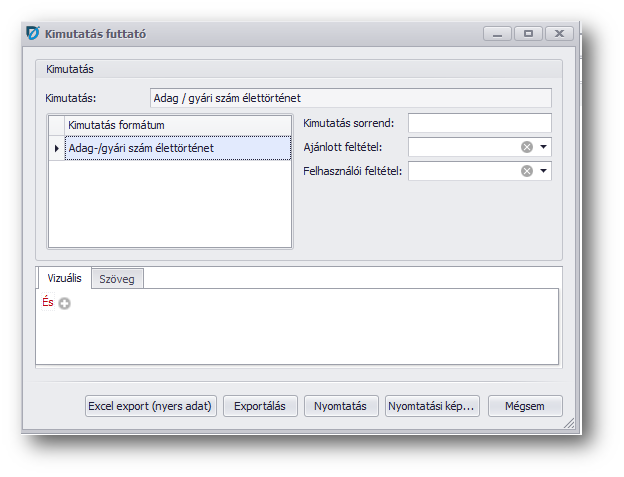Click the plus icon next to És
The image size is (624, 477).
pyautogui.click(x=65, y=304)
